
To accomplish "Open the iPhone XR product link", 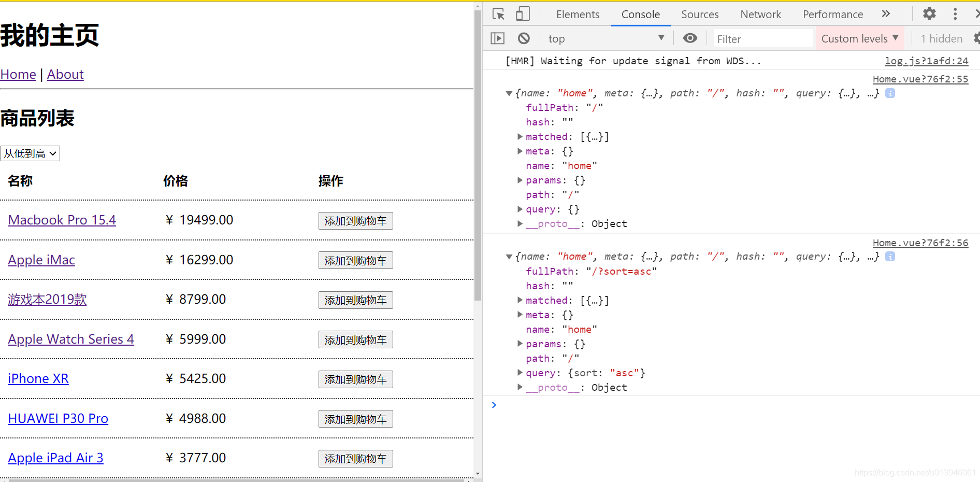I will coord(38,379).
